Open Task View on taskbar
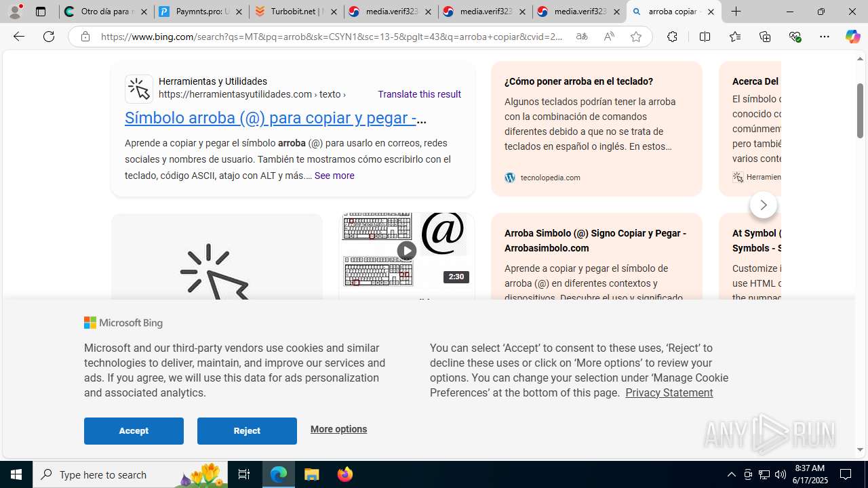 (243, 474)
